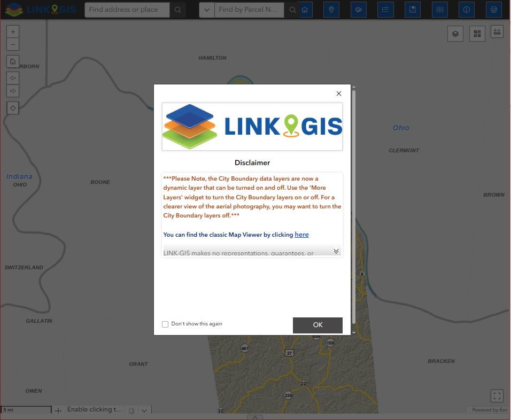The image size is (511, 420).
Task: Run parcel search with the magnifier icon
Action: (292, 10)
